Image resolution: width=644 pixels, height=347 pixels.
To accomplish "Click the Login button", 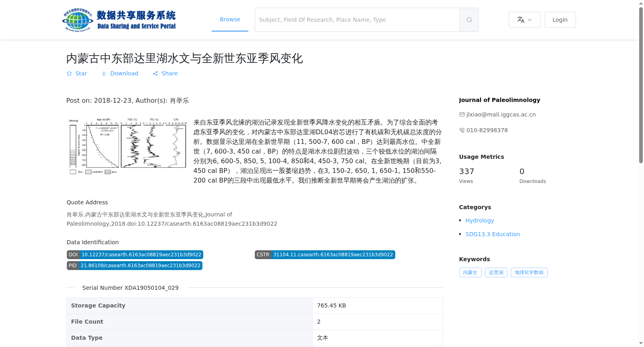I will (560, 20).
